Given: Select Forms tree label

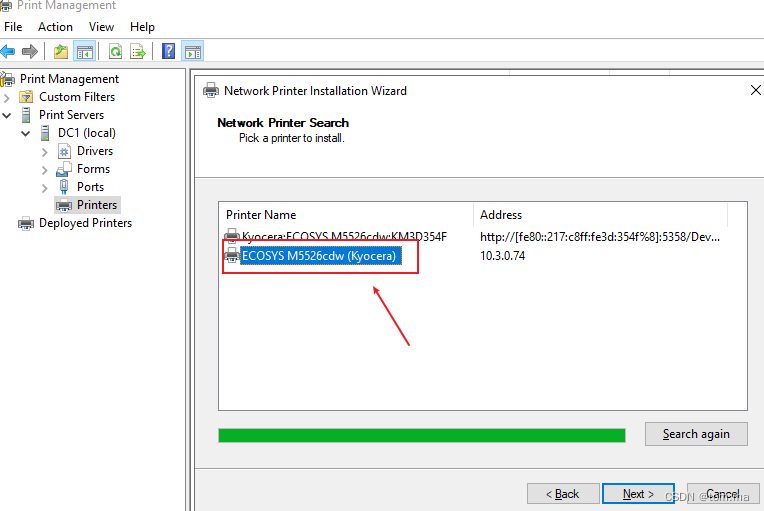Looking at the screenshot, I should 94,169.
